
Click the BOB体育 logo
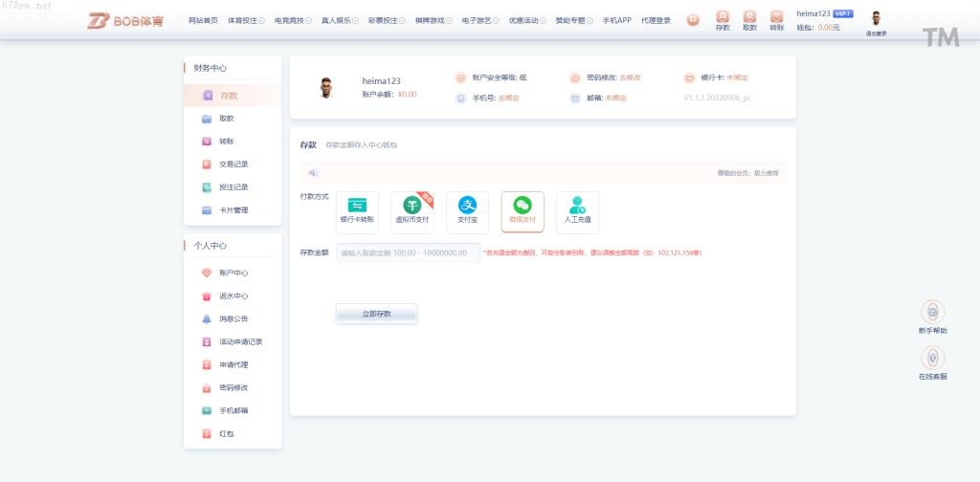pos(125,20)
